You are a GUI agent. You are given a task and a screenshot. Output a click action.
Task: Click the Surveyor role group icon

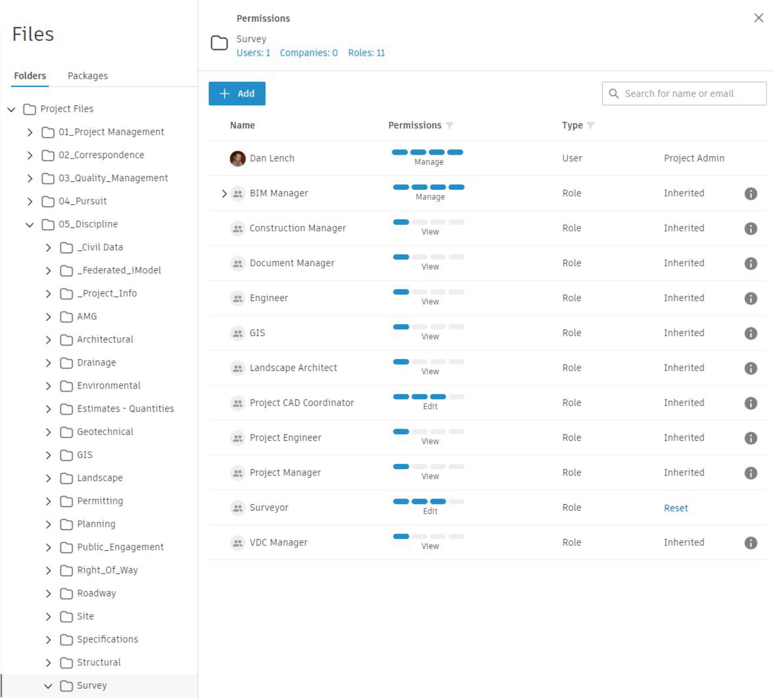(237, 508)
